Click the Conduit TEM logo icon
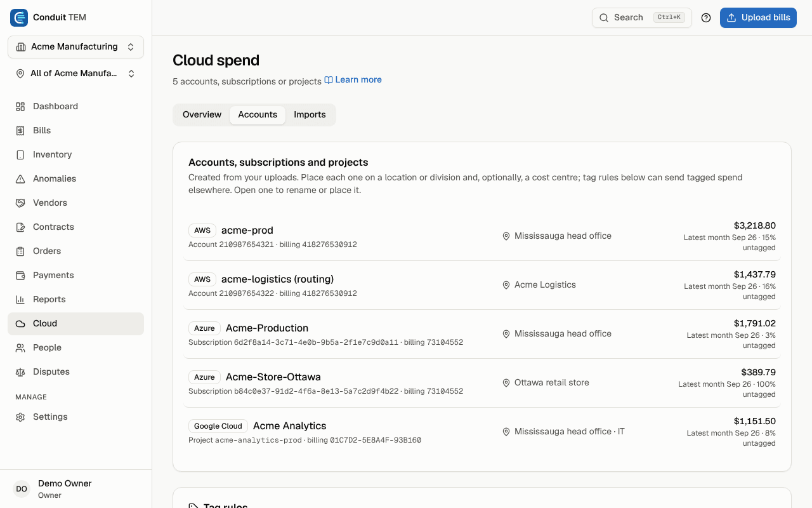Viewport: 812px width, 508px height. click(x=19, y=18)
